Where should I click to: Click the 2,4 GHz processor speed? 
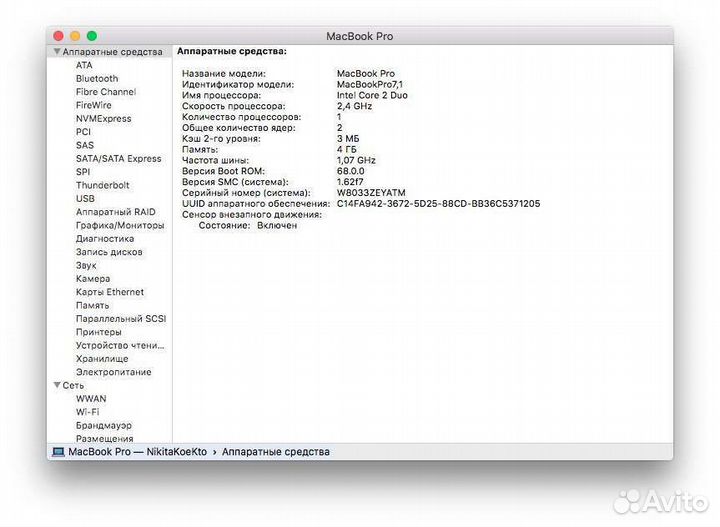[x=354, y=106]
